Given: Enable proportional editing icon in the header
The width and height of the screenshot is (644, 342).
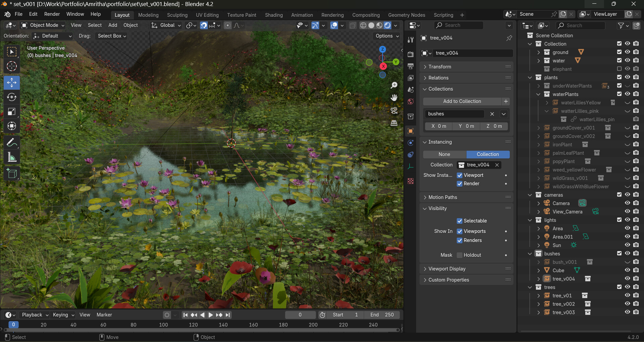Looking at the screenshot, I should pos(228,25).
